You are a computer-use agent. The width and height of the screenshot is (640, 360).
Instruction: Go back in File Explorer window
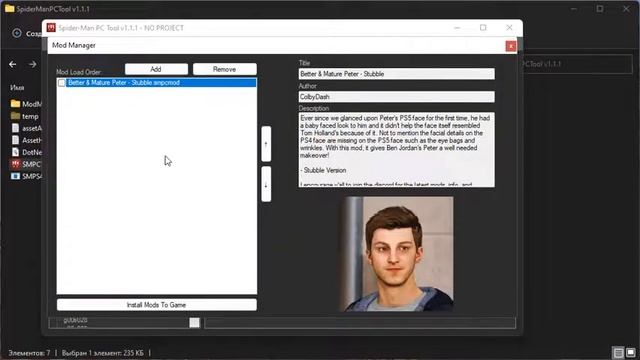click(x=13, y=64)
